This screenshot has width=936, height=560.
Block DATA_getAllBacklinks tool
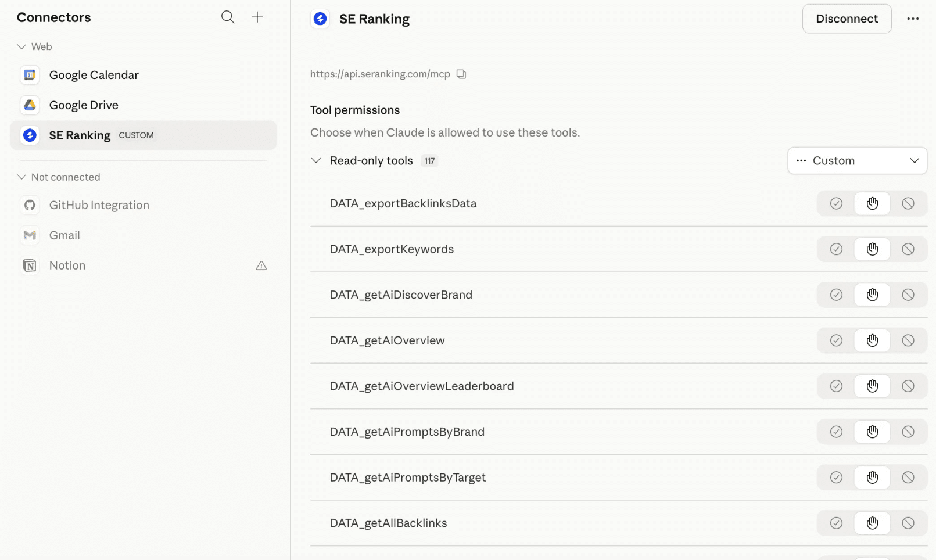click(908, 523)
